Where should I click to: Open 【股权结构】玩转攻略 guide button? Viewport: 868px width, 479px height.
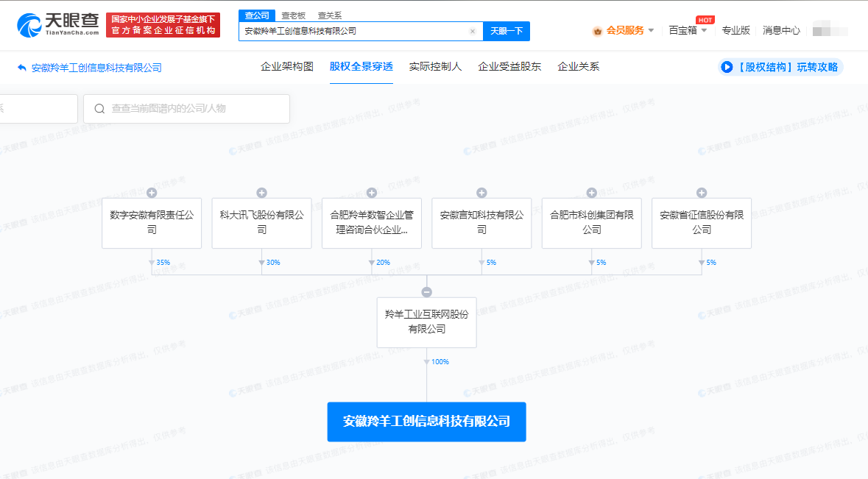point(780,67)
